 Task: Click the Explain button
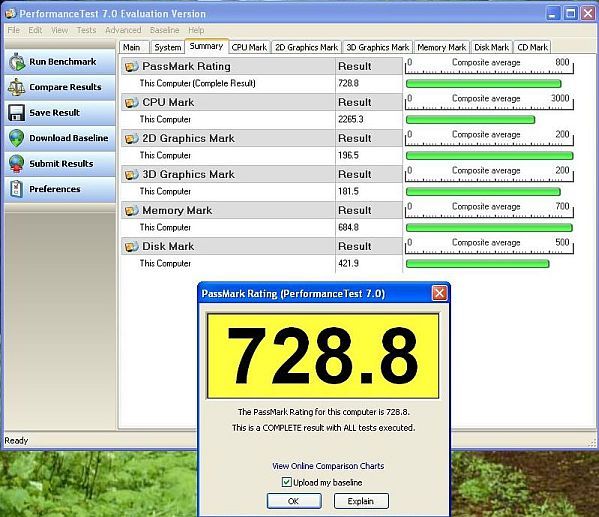tap(361, 501)
